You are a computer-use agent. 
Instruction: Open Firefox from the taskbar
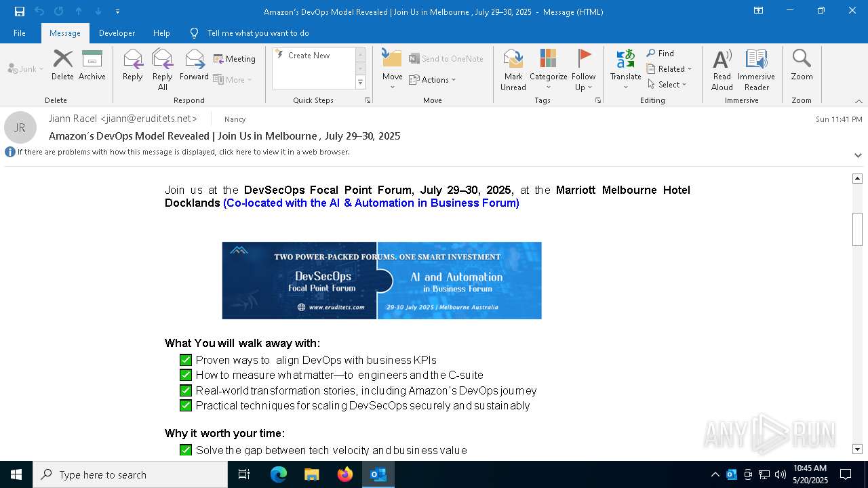click(345, 474)
